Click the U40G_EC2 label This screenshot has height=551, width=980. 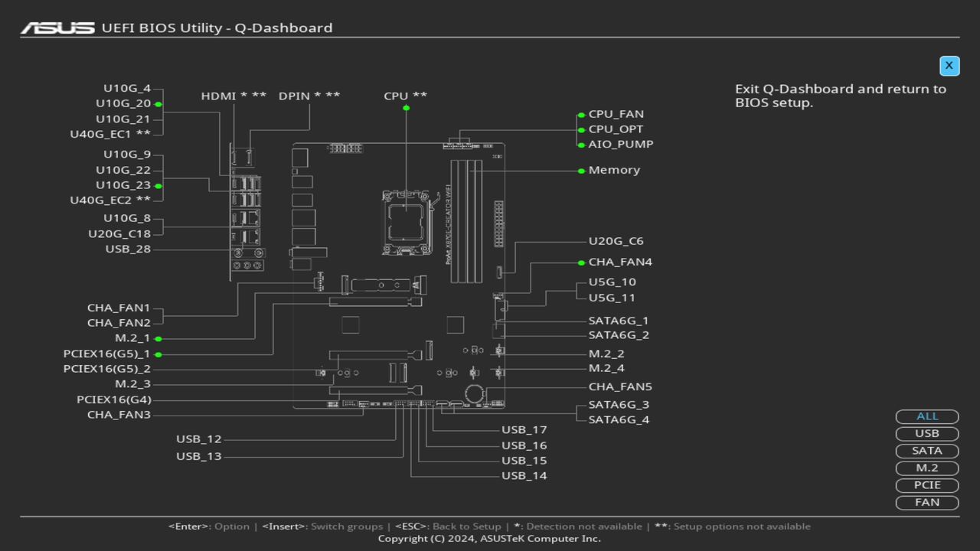[x=110, y=201]
